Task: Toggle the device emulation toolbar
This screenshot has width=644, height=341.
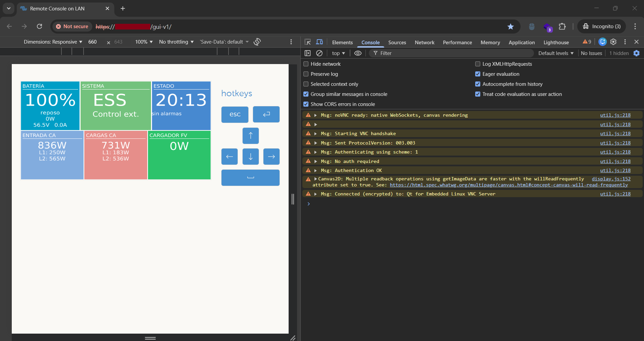Action: 319,42
